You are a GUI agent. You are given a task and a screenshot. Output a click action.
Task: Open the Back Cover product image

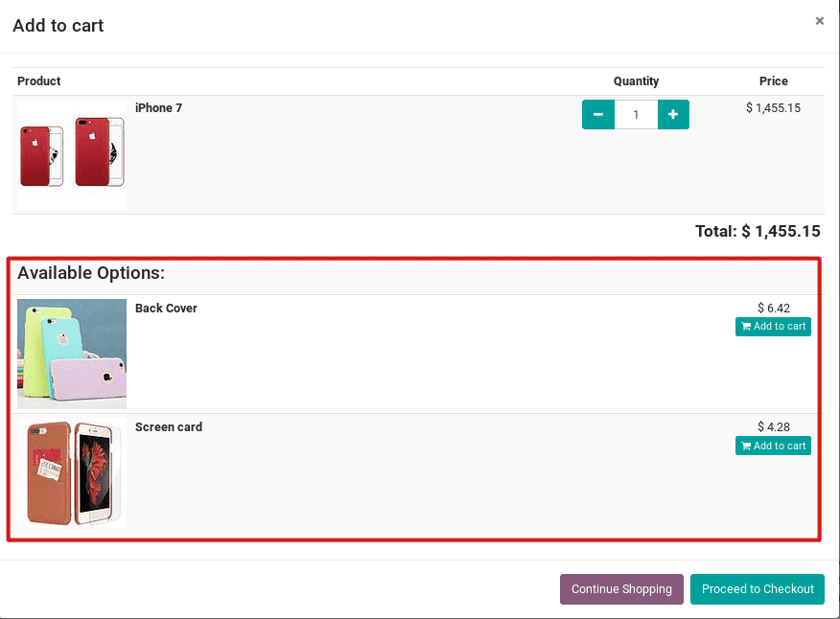[x=72, y=354]
